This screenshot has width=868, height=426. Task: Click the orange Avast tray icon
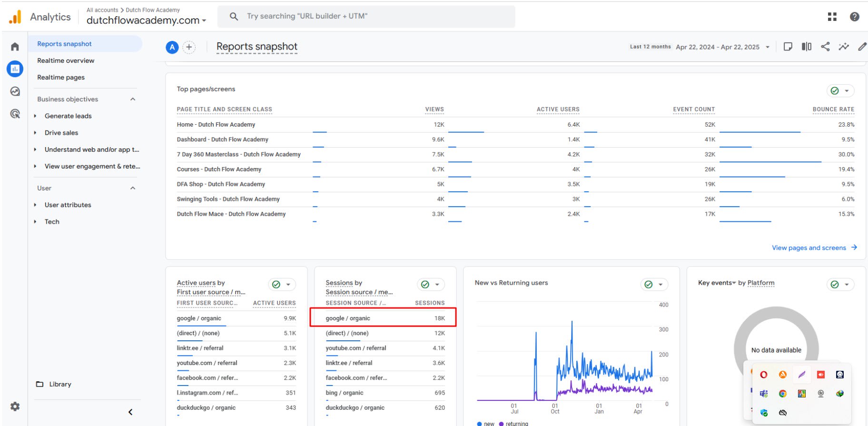coord(782,375)
